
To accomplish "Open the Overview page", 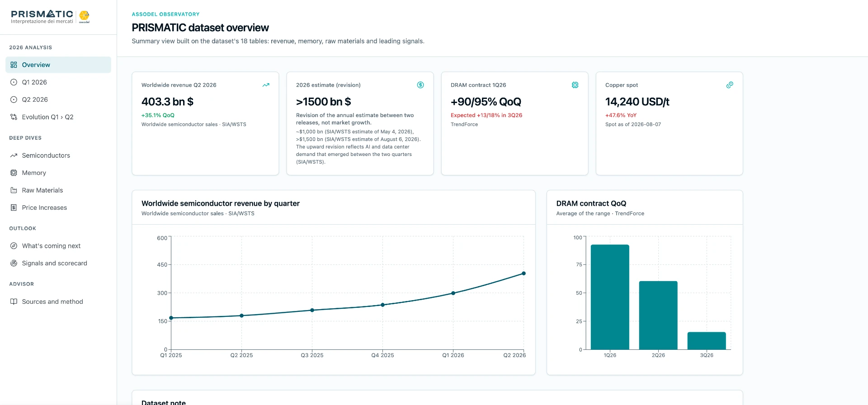I will (x=58, y=65).
